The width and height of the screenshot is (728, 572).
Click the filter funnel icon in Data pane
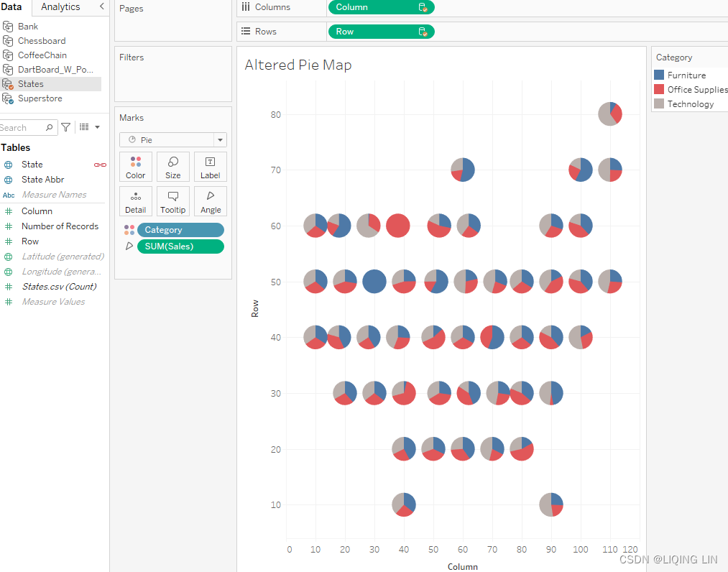[x=66, y=127]
